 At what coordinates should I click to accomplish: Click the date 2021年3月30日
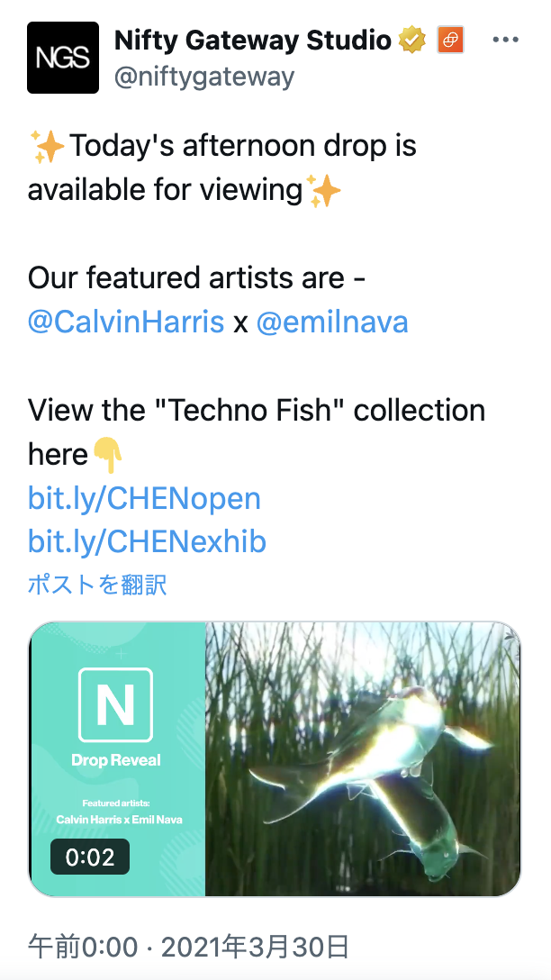click(255, 948)
